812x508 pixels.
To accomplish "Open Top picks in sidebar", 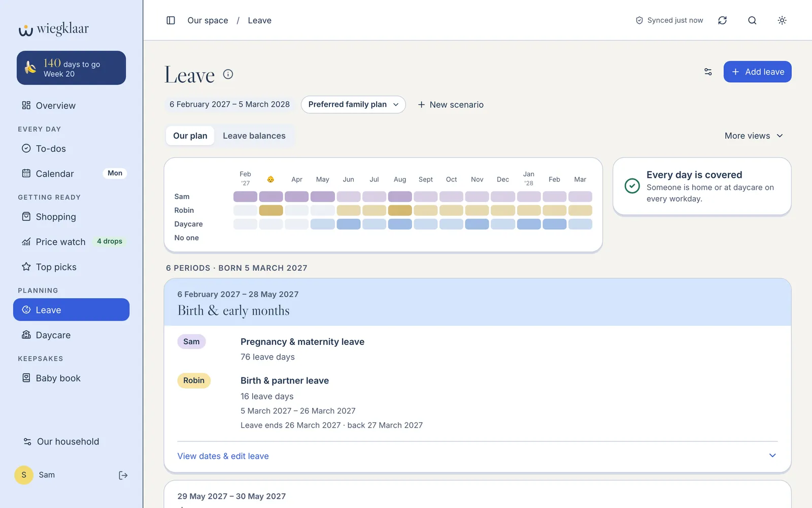I will [x=71, y=267].
